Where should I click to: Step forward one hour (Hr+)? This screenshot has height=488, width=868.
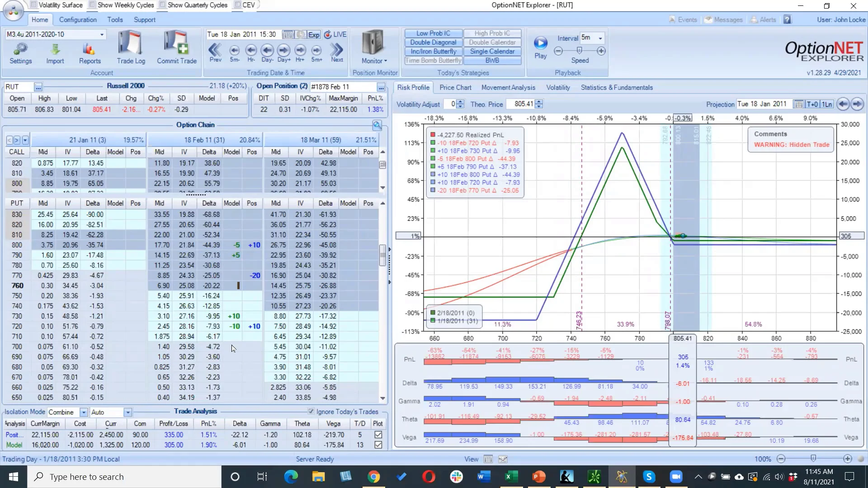(300, 52)
